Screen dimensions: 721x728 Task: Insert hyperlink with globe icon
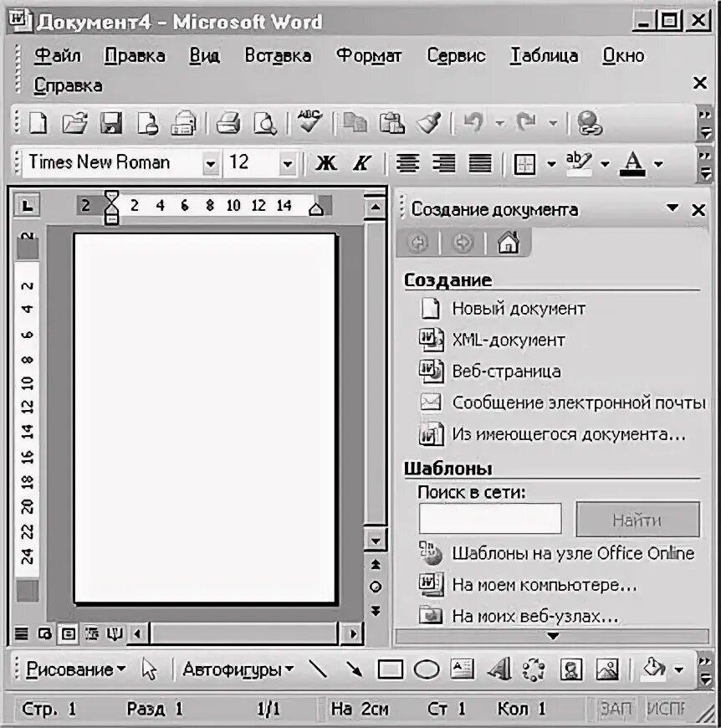pos(589,123)
